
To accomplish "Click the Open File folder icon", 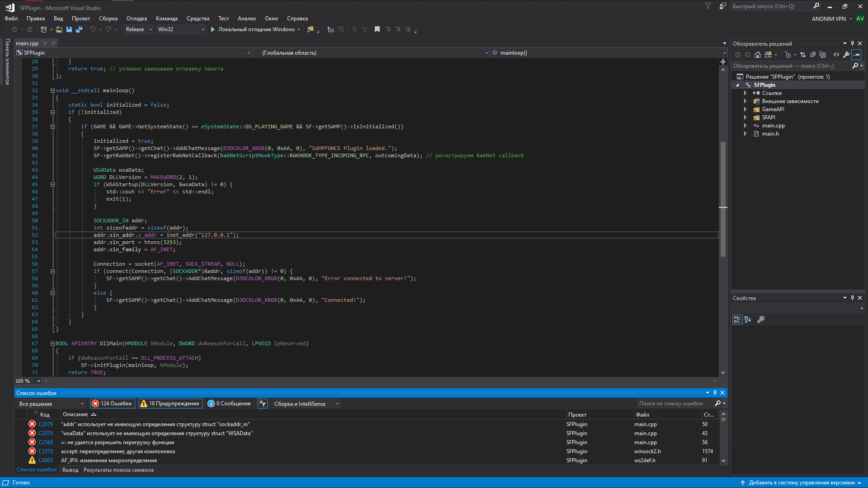I will click(59, 29).
